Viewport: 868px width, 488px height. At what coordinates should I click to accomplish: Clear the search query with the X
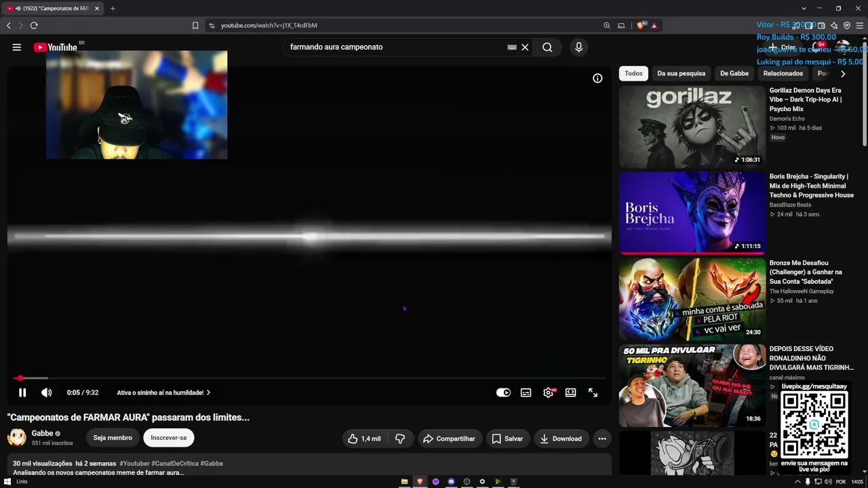[x=525, y=47]
